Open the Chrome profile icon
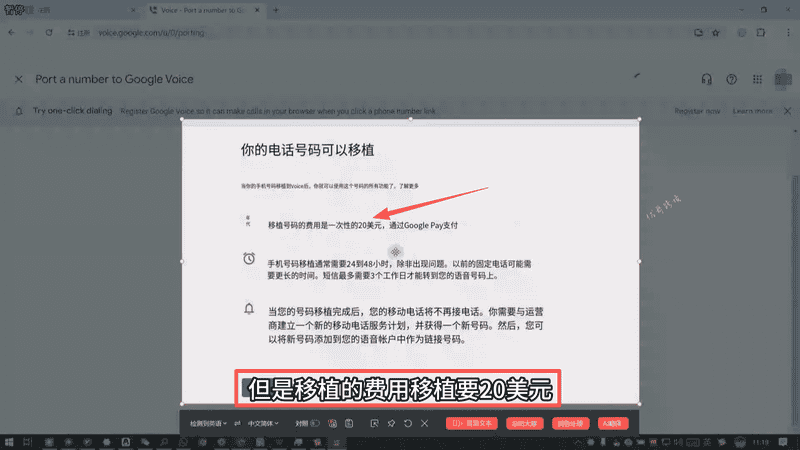 [x=741, y=33]
